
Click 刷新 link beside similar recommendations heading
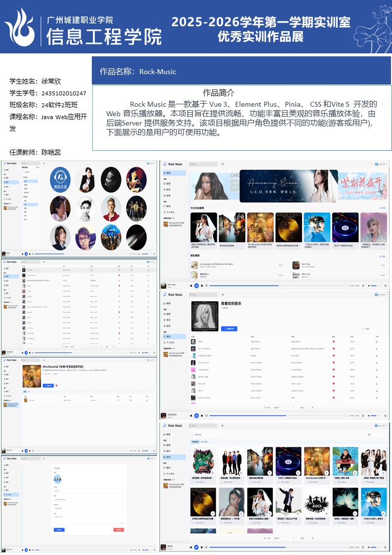(x=382, y=256)
